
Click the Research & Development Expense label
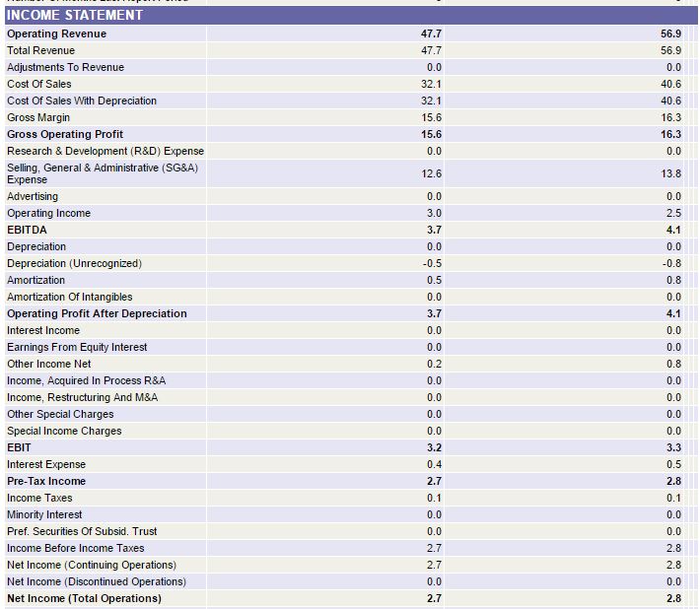105,151
